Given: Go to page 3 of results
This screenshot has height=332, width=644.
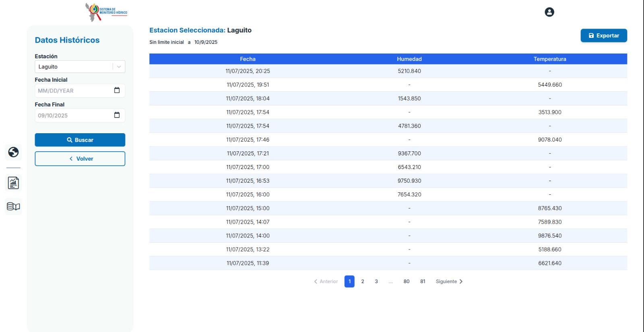Looking at the screenshot, I should (376, 282).
